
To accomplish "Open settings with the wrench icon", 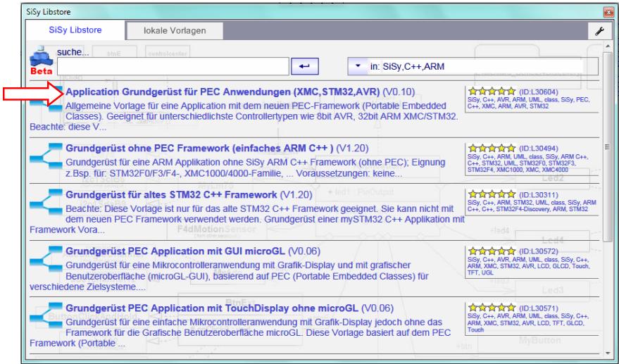I will (x=599, y=31).
